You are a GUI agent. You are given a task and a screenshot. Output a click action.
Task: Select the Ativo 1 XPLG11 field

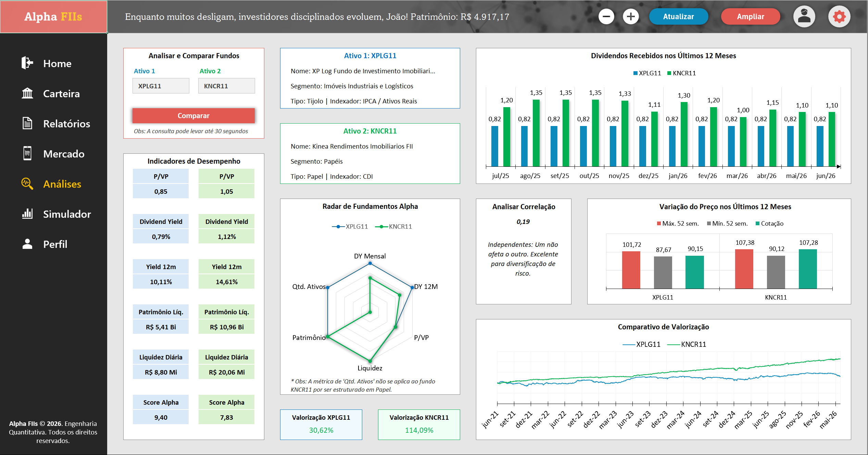[161, 86]
